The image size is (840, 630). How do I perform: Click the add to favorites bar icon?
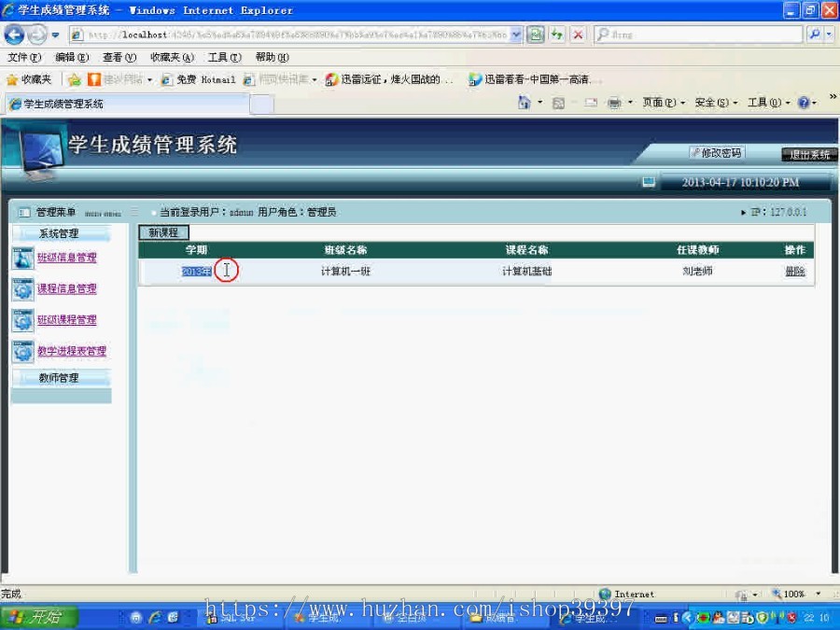tap(75, 80)
